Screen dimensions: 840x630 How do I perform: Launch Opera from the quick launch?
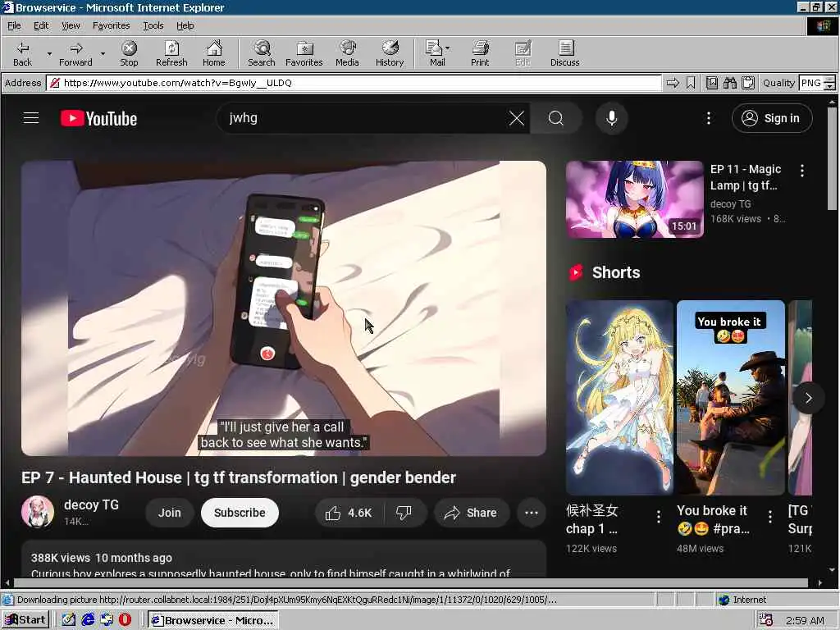pyautogui.click(x=125, y=620)
